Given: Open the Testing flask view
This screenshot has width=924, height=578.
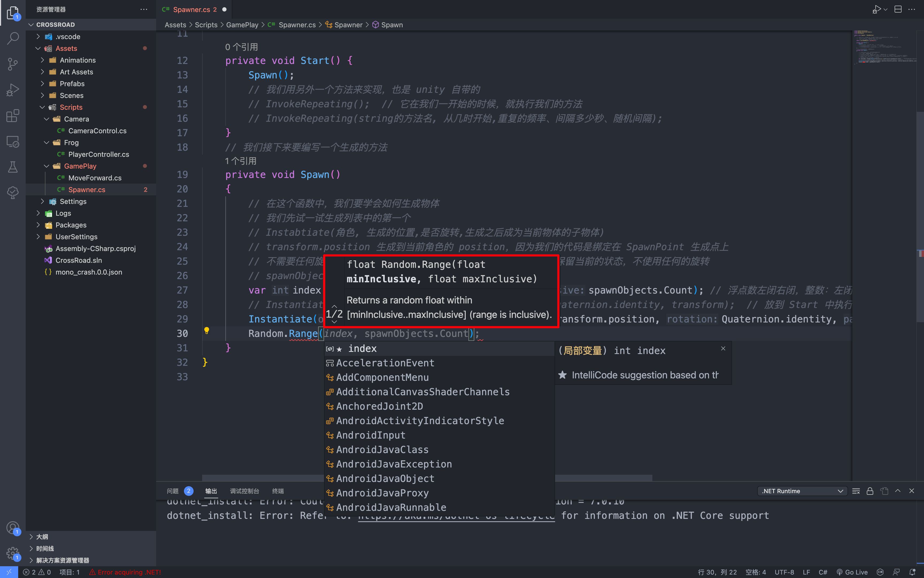Looking at the screenshot, I should pos(13,167).
